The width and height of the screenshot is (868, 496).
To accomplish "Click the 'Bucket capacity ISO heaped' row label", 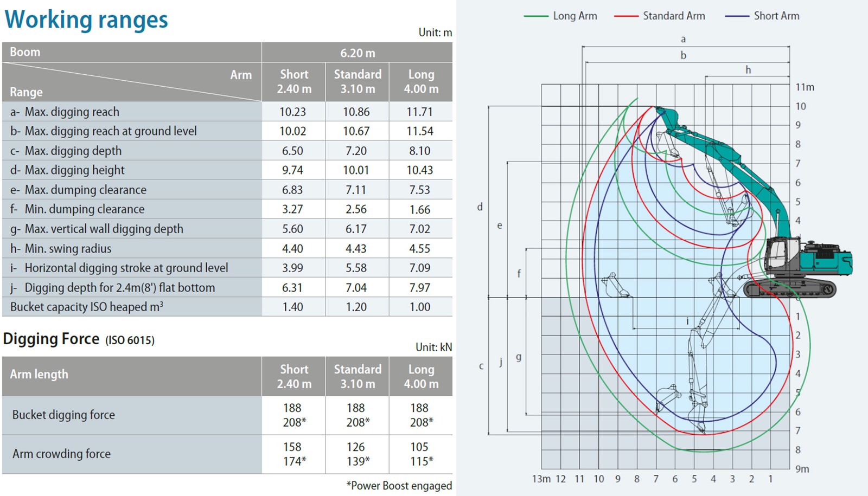I will click(87, 307).
